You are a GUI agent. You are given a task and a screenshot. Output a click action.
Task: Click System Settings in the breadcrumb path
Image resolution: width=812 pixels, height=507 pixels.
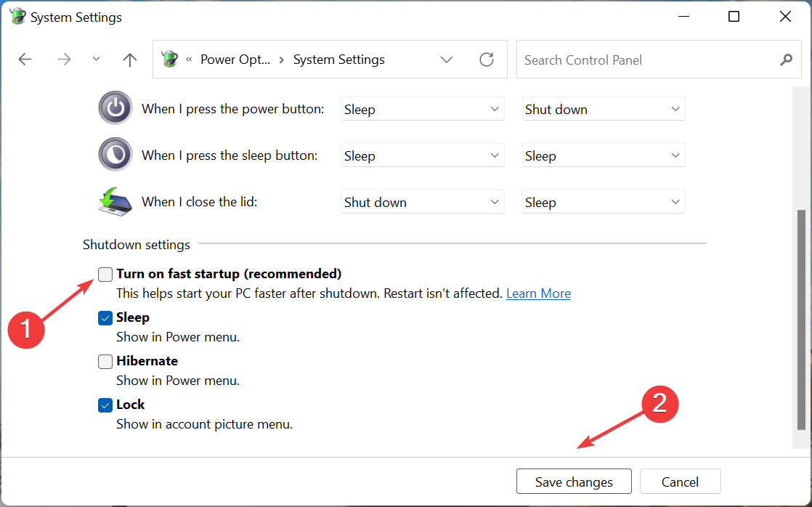coord(338,59)
